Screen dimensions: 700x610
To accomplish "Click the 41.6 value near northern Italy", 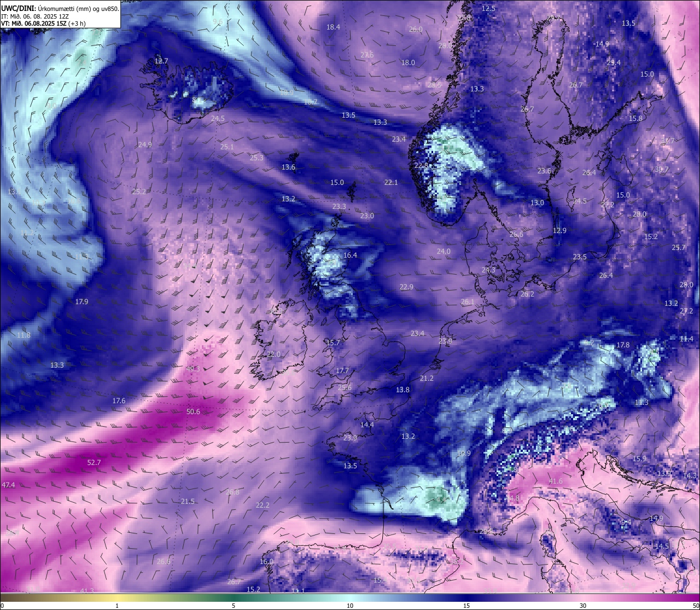I will (556, 481).
